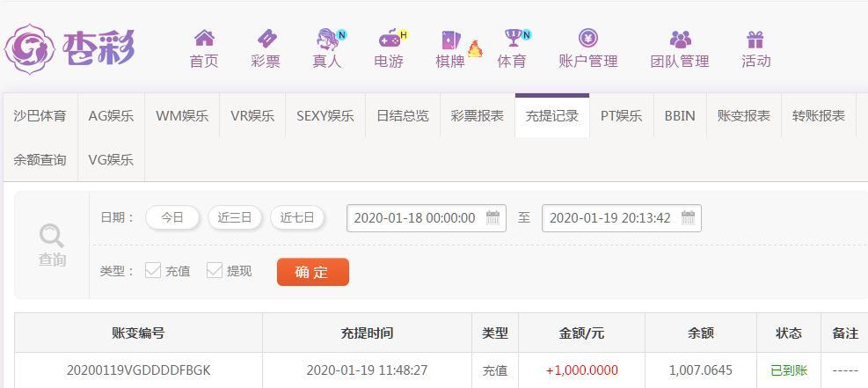Click the 状态 column header
Image resolution: width=868 pixels, height=388 pixels.
[x=789, y=333]
